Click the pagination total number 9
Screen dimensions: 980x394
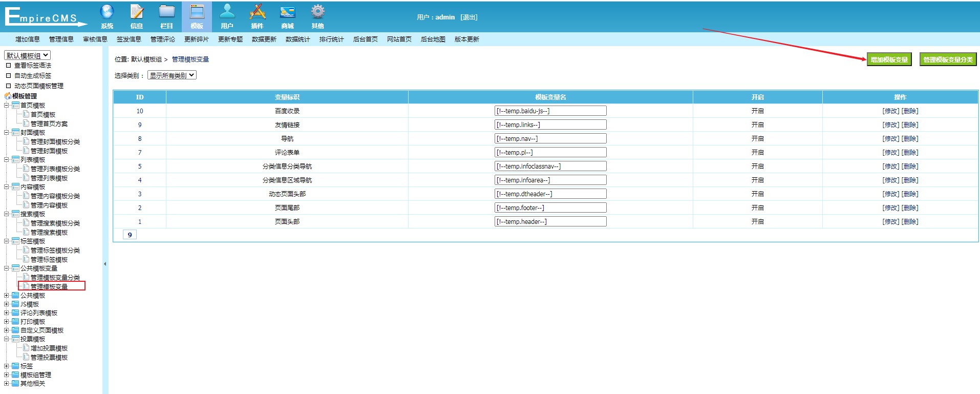130,235
